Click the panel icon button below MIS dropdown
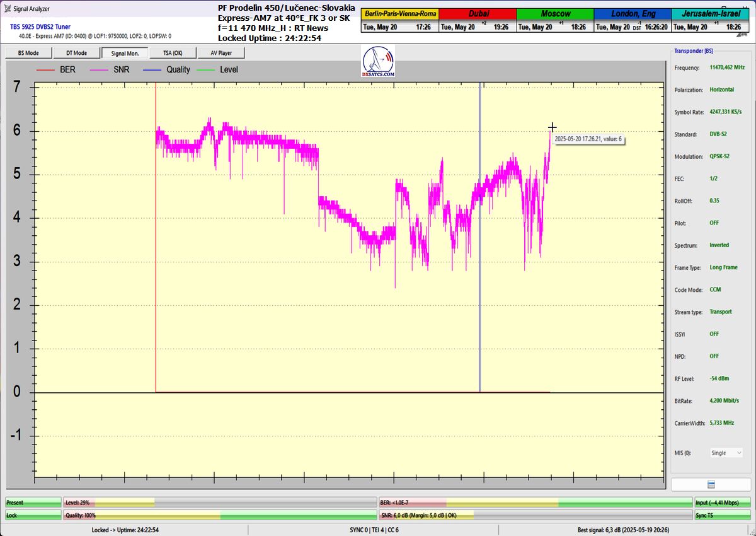Viewport: 756px width, 536px height. (711, 484)
